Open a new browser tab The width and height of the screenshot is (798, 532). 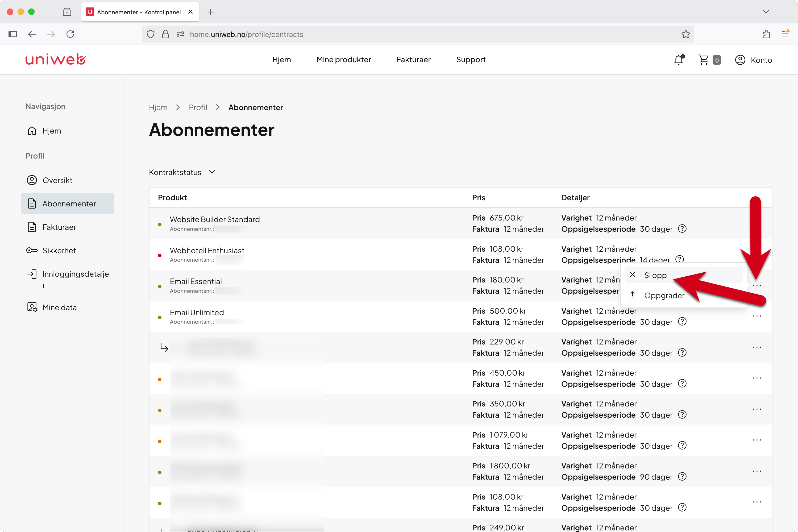pyautogui.click(x=210, y=12)
